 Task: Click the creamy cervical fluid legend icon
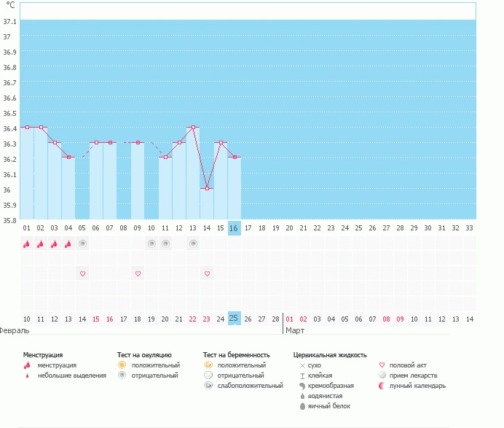[x=302, y=386]
